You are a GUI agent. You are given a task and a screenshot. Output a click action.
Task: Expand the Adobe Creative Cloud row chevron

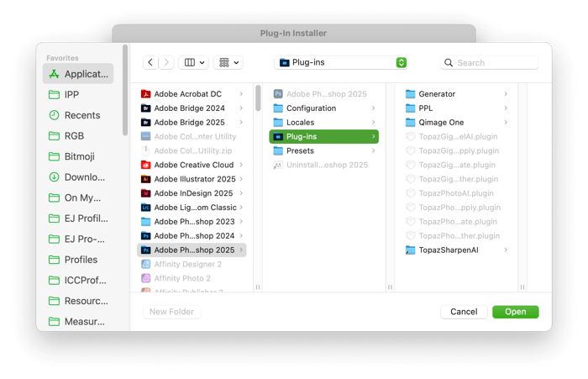(241, 165)
